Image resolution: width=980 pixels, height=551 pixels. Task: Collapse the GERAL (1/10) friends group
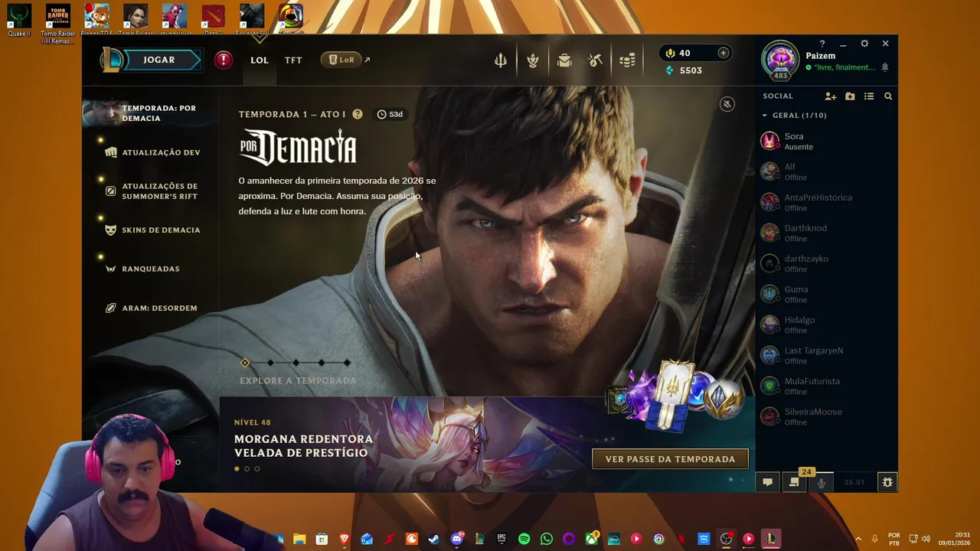(795, 116)
